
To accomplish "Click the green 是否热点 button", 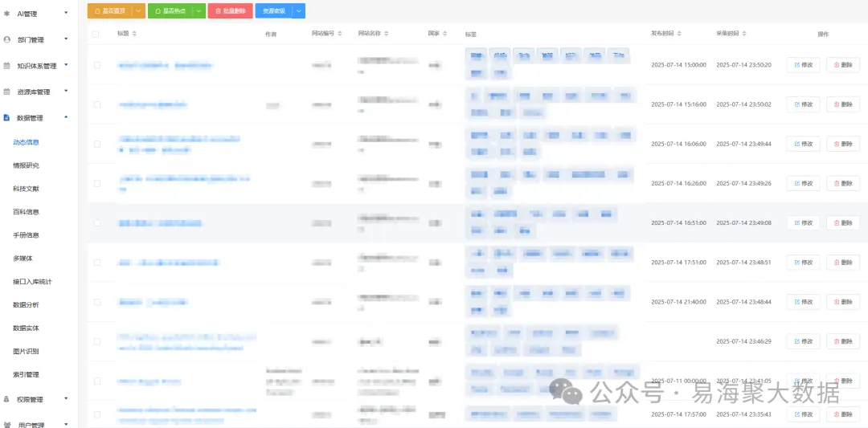I will [170, 11].
